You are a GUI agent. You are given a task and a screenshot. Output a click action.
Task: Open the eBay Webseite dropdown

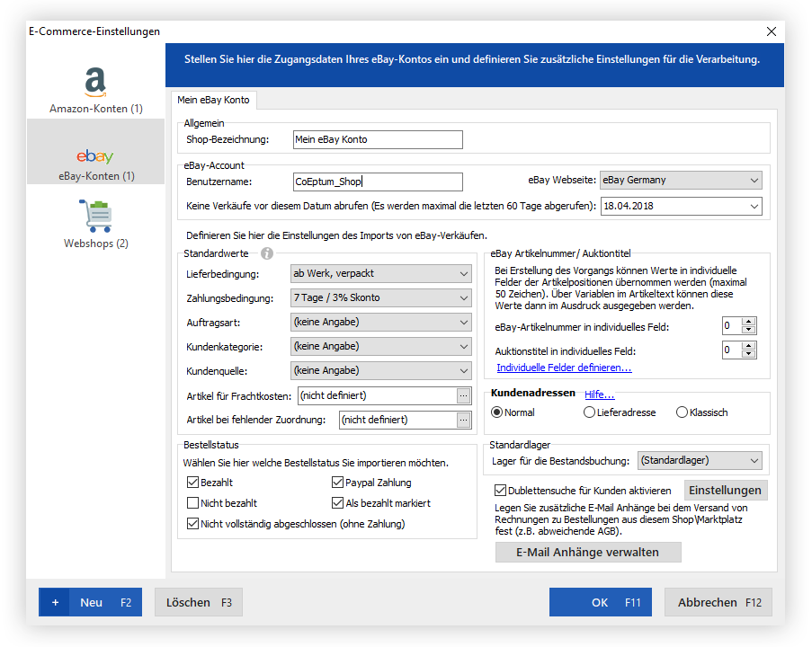coord(681,180)
